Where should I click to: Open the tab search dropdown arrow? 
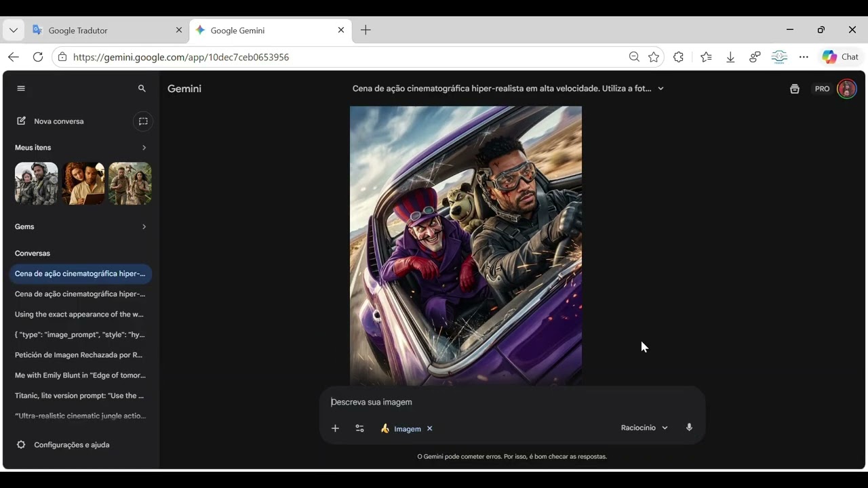pos(13,30)
